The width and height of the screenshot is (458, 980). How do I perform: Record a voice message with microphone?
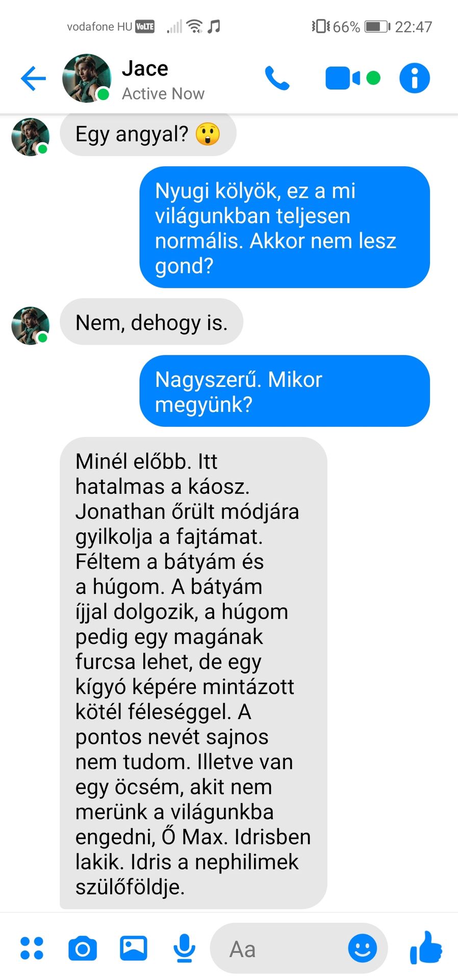click(x=184, y=948)
